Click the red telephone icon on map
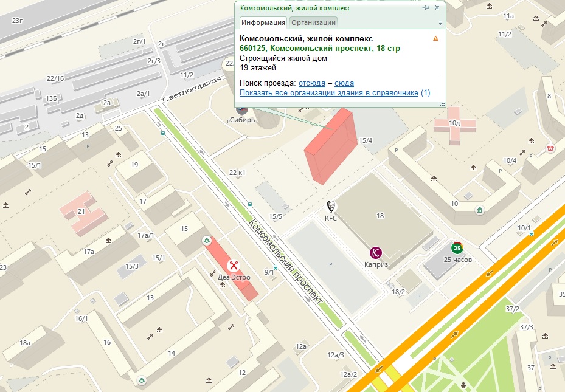Image resolution: width=565 pixels, height=392 pixels. (x=551, y=147)
